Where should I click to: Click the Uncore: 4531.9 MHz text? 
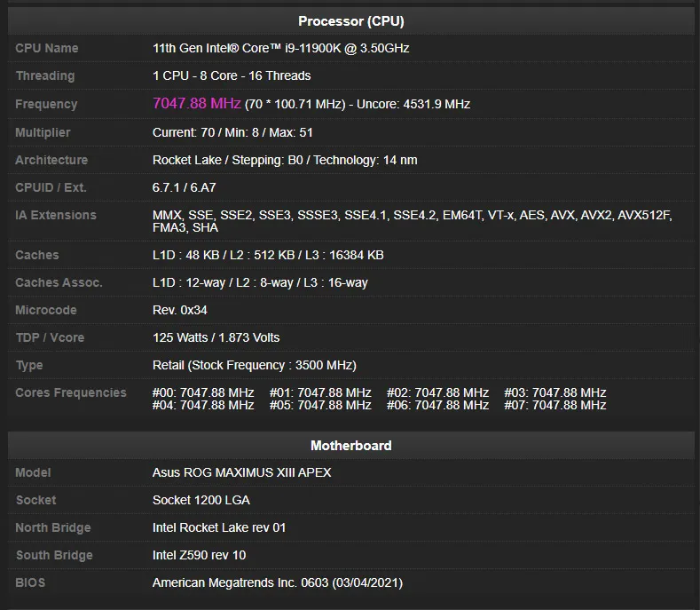(x=413, y=104)
